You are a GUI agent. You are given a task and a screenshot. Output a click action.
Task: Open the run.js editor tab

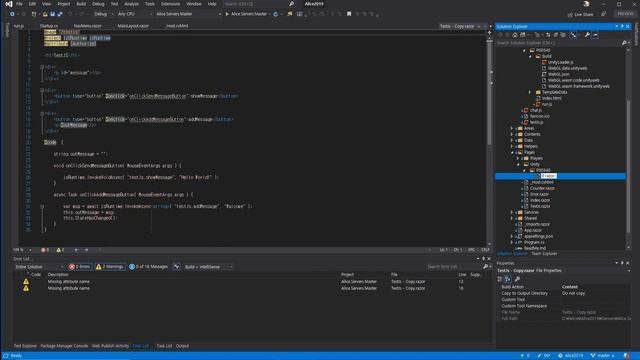tap(19, 26)
